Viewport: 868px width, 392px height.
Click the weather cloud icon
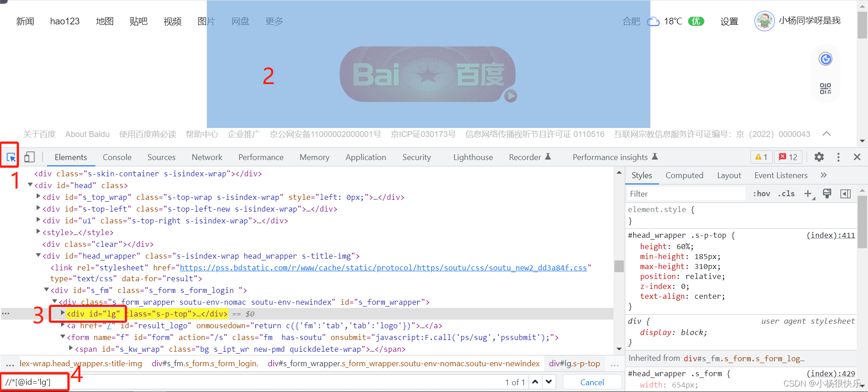click(653, 21)
